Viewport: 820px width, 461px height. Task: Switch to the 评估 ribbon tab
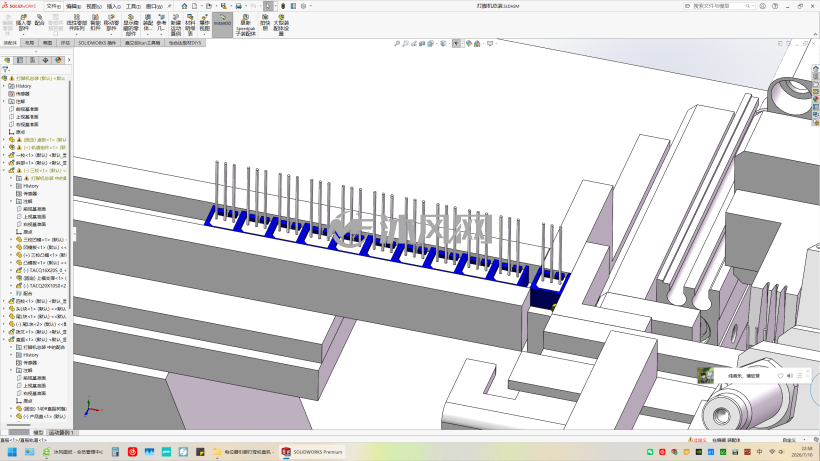click(65, 43)
